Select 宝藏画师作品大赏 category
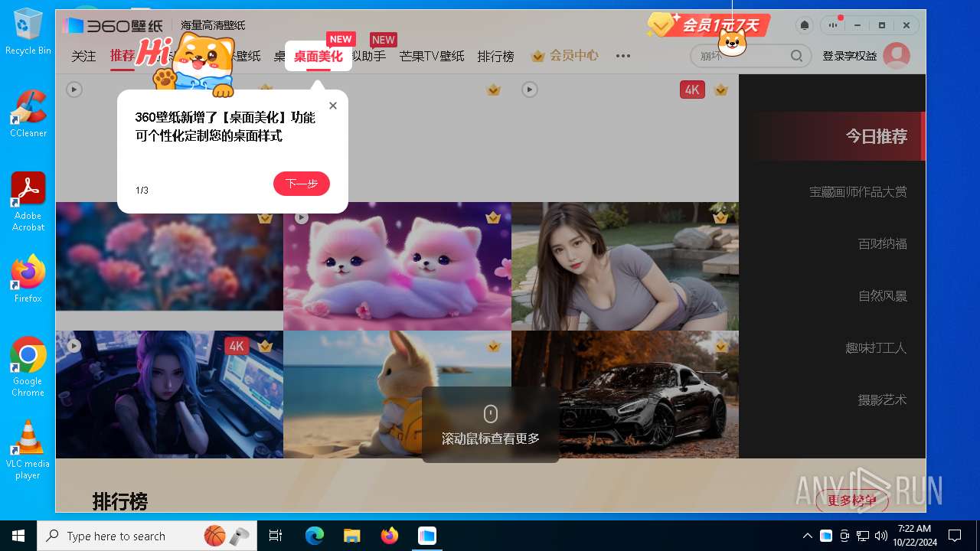The image size is (980, 551). pos(858,191)
